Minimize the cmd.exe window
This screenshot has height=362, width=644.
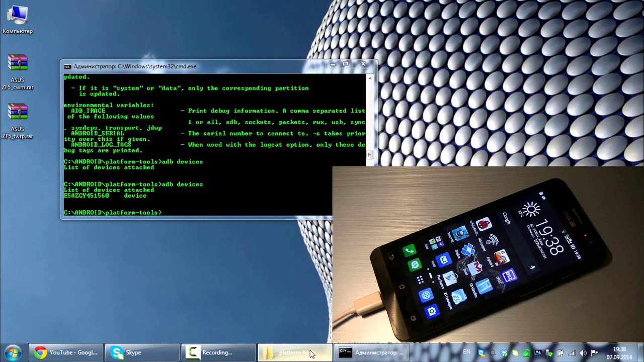[x=333, y=64]
